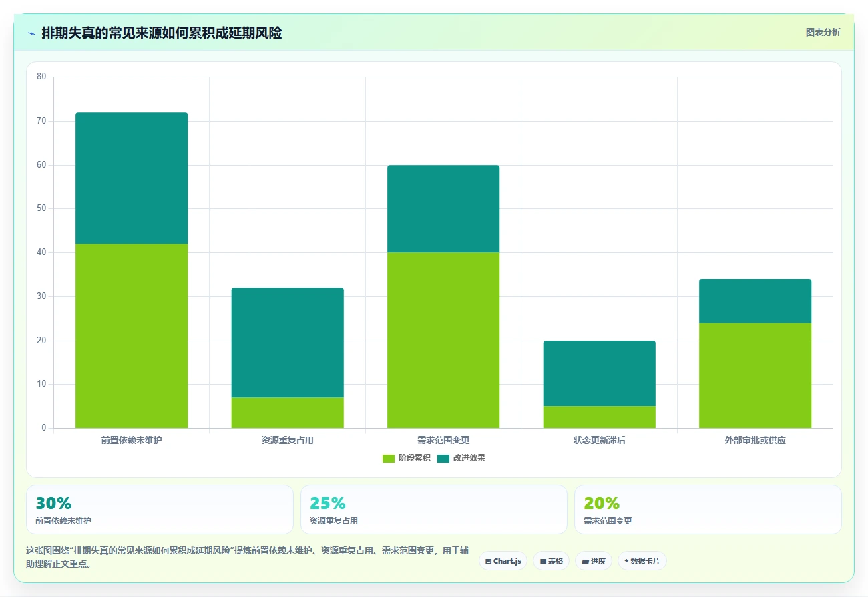Click the green 阶段累积 legend color box
Viewport: 868px width, 597px height.
(x=389, y=458)
